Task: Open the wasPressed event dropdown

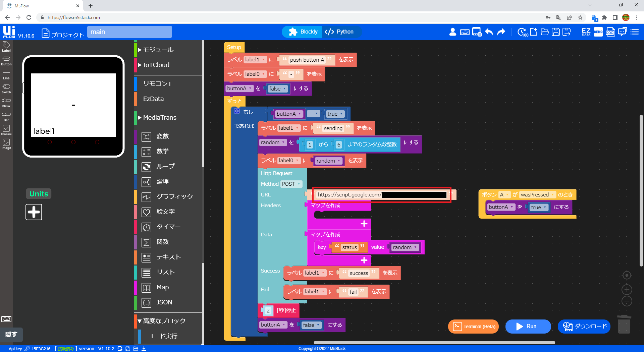Action: click(537, 195)
